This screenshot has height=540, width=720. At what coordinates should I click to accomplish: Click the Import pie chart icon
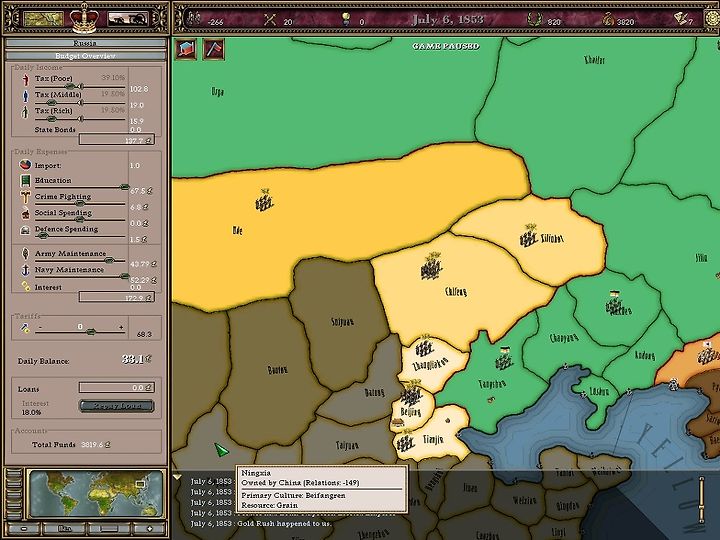click(25, 165)
